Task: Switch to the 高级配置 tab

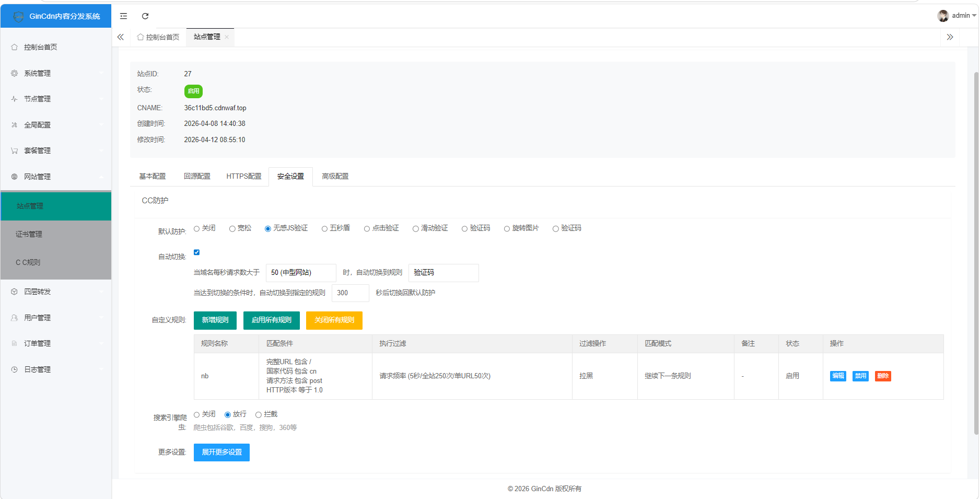Action: coord(335,177)
